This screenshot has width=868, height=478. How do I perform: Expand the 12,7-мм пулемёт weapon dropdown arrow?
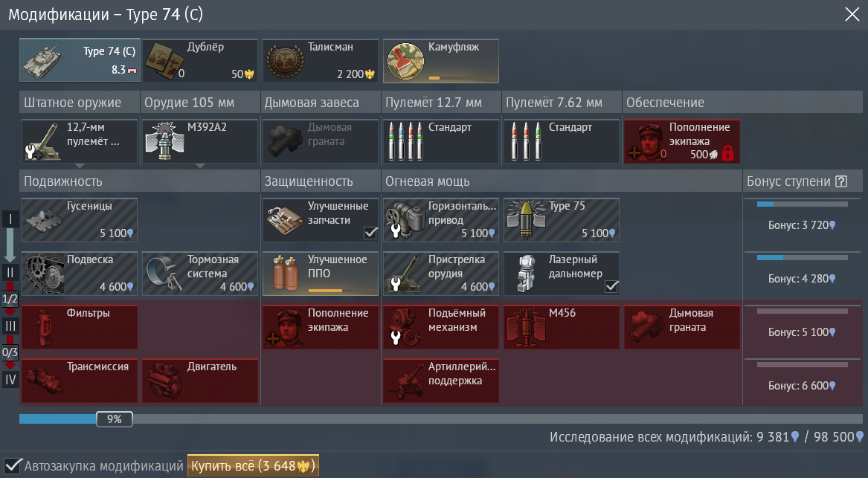click(x=79, y=166)
